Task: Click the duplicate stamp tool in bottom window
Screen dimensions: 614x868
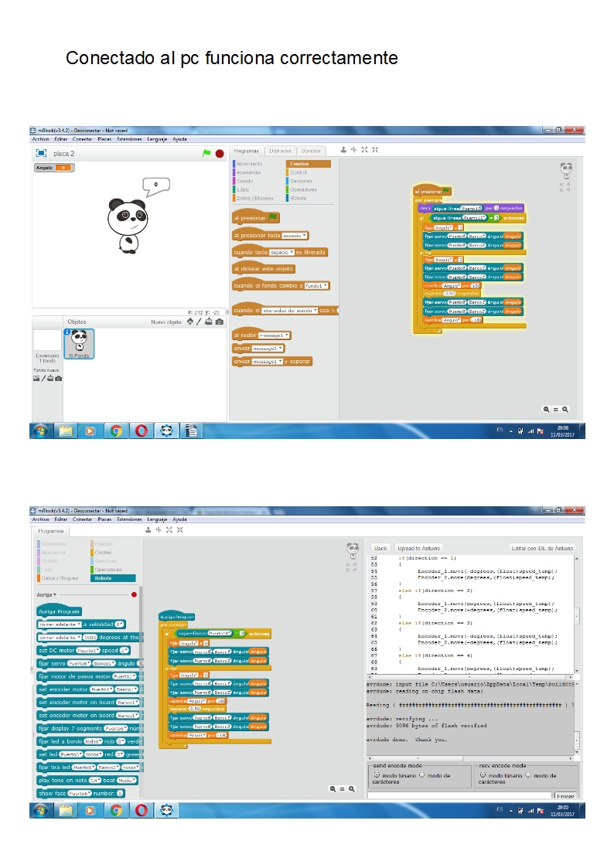Action: click(x=148, y=529)
